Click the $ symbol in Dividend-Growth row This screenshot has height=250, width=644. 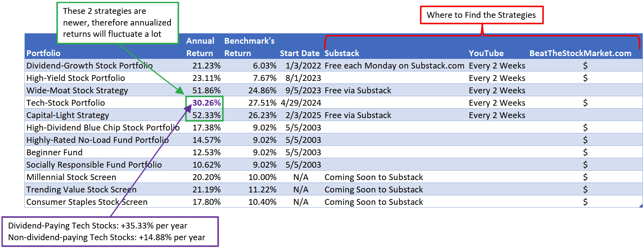coord(585,66)
